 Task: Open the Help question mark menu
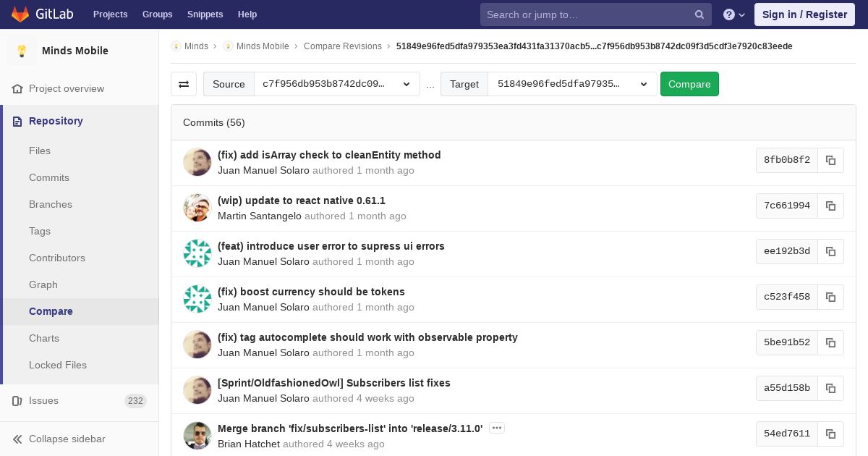click(x=733, y=14)
